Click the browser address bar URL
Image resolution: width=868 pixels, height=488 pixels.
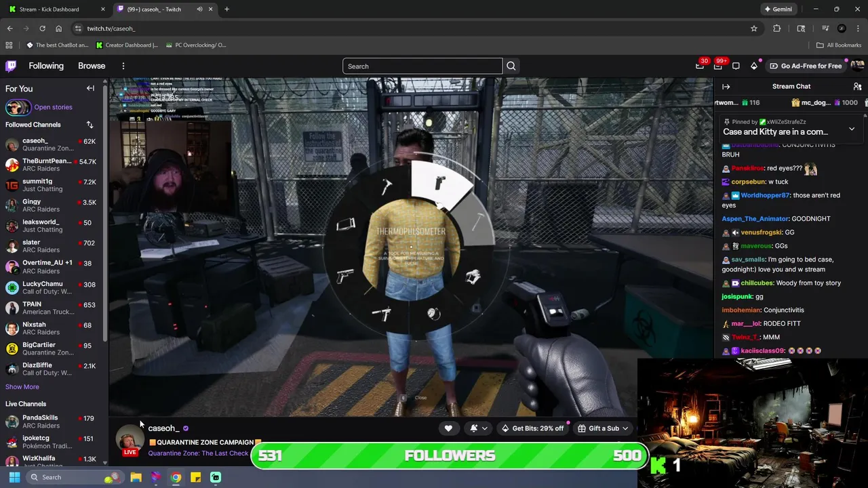pyautogui.click(x=111, y=28)
